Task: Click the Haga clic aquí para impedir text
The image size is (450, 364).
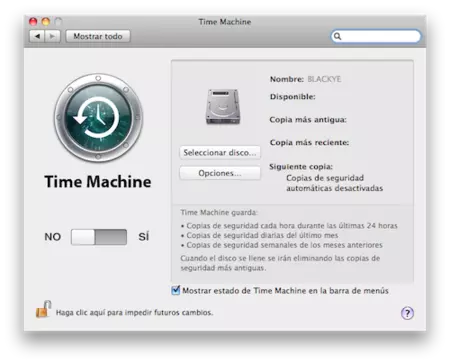Action: pos(134,313)
